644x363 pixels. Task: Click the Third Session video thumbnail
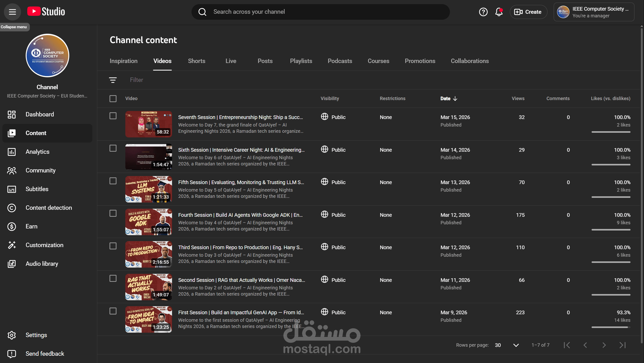click(x=148, y=254)
